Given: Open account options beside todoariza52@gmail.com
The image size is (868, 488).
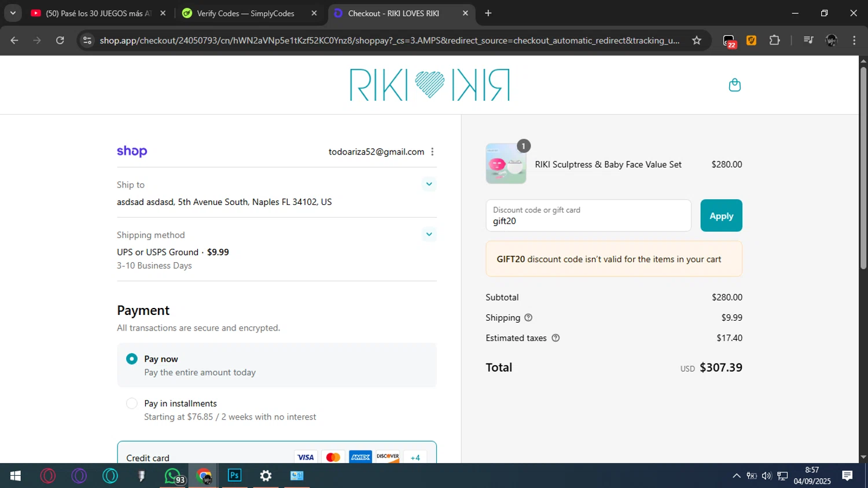Looking at the screenshot, I should (432, 152).
